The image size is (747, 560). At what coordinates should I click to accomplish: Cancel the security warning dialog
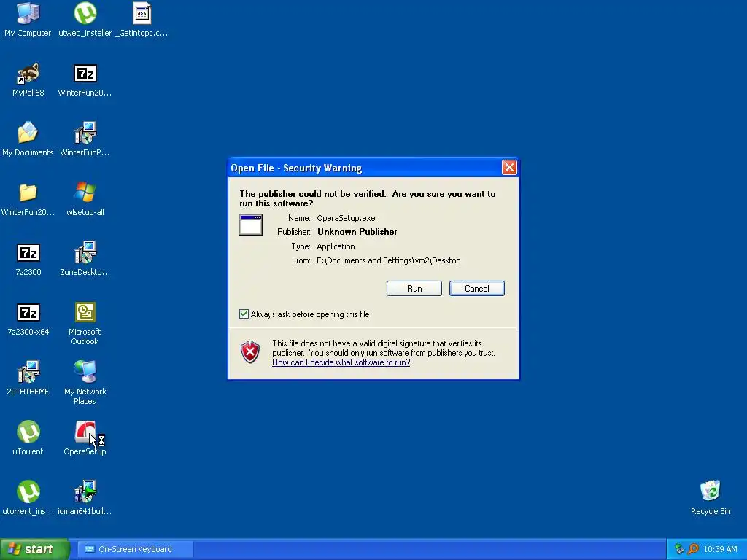tap(477, 289)
